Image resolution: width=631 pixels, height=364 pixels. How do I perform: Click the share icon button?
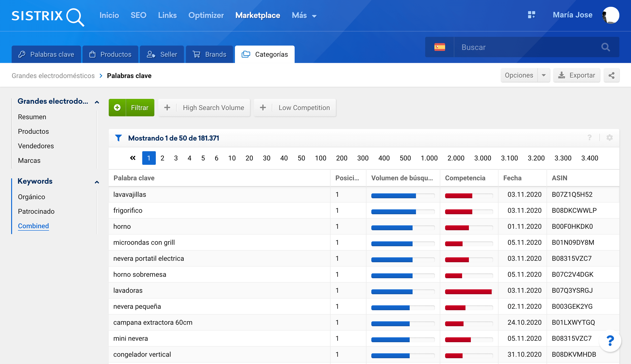pos(611,75)
